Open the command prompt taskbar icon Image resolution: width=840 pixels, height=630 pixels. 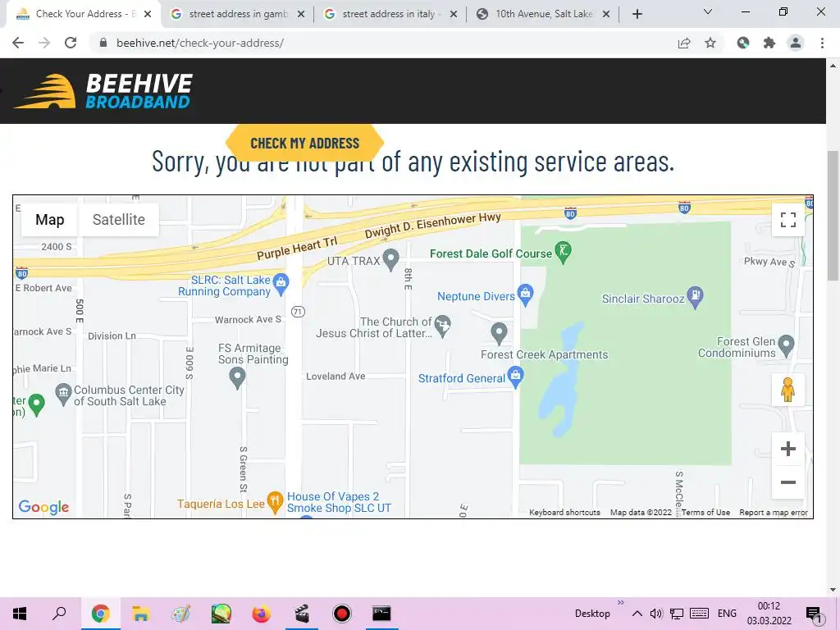tap(381, 614)
